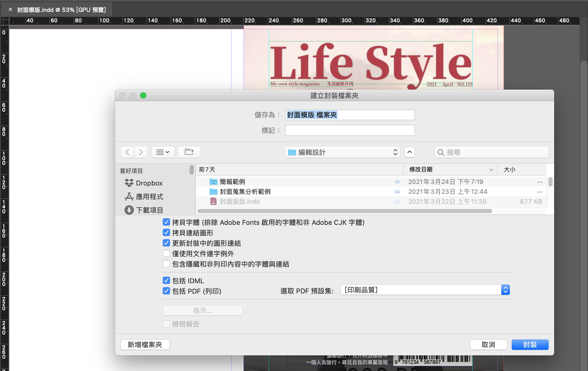Image resolution: width=588 pixels, height=371 pixels.
Task: Enable 僅使用文件連字例外 checkbox
Action: pyautogui.click(x=166, y=253)
